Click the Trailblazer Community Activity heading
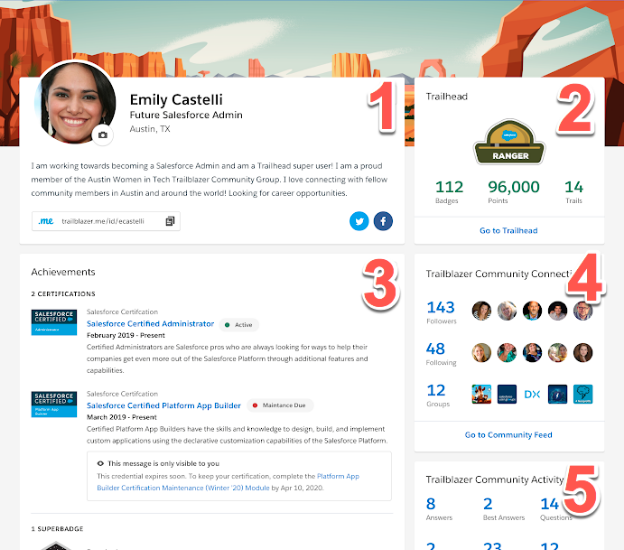624x550 pixels. (495, 480)
